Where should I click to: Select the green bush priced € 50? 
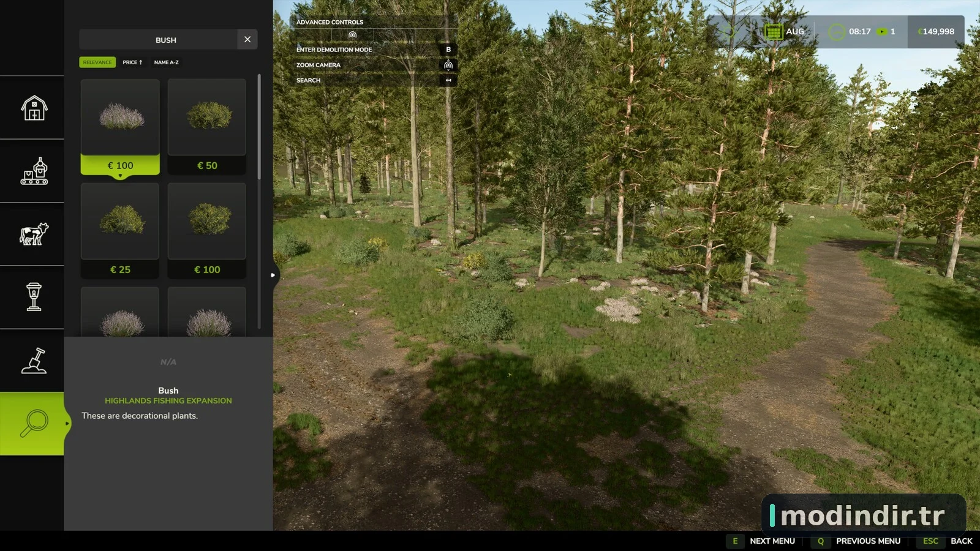click(x=207, y=127)
